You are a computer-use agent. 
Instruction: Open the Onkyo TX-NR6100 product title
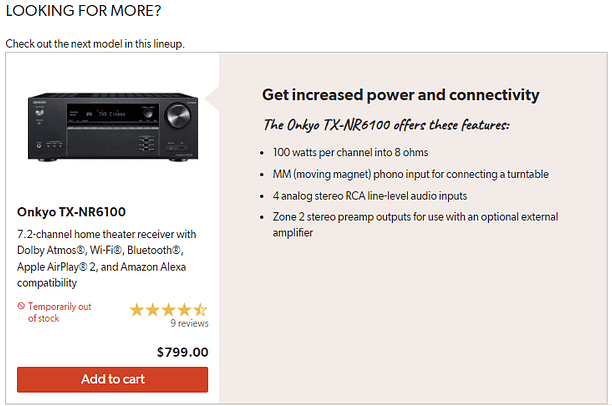click(x=71, y=212)
